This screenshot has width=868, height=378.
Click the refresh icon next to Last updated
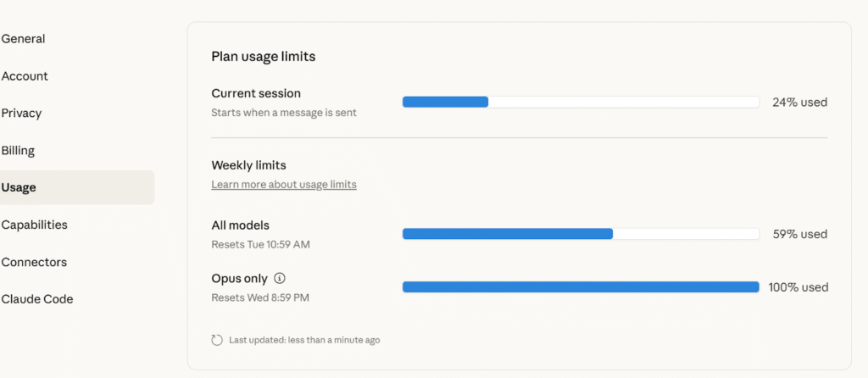pyautogui.click(x=217, y=340)
